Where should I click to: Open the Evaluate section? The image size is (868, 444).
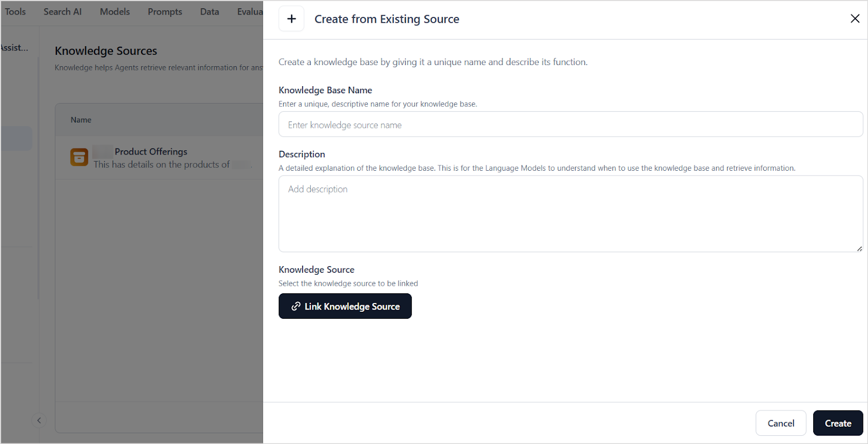(x=249, y=11)
